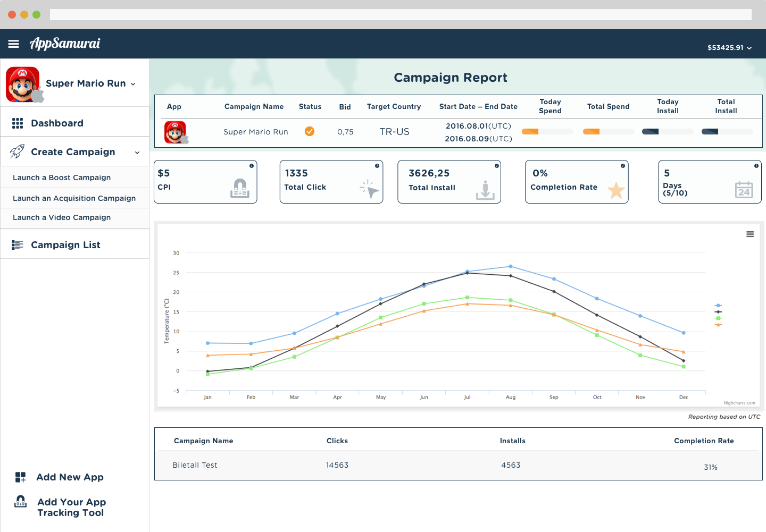Screen dimensions: 766x532
Task: Click the Create Campaign rocket icon
Action: coord(17,151)
